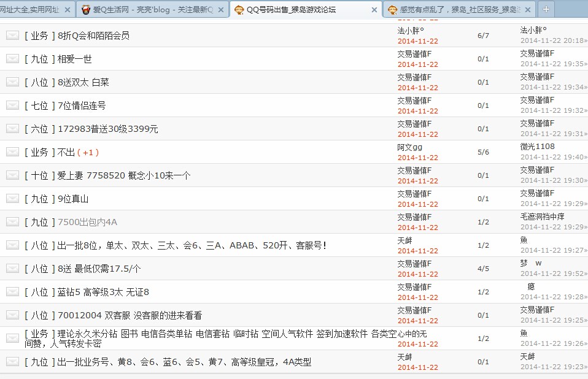Image resolution: width=588 pixels, height=379 pixels.
Task: Open thread 70012004 双客服 没客服的进来看看
Action: (x=130, y=315)
